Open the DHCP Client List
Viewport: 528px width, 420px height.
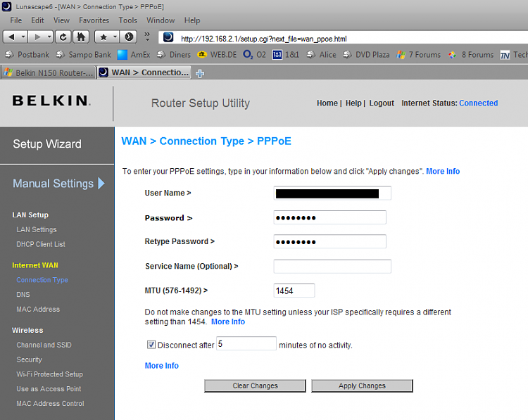pos(41,244)
